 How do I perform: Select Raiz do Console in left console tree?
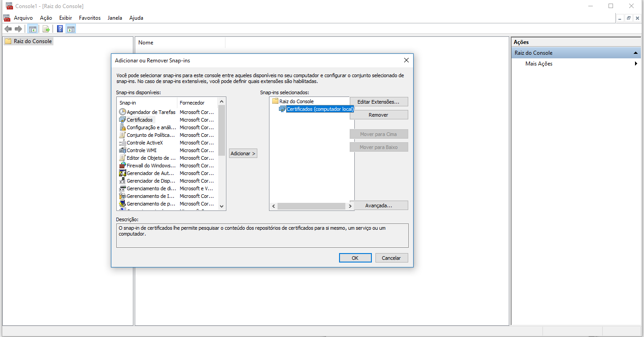point(33,41)
